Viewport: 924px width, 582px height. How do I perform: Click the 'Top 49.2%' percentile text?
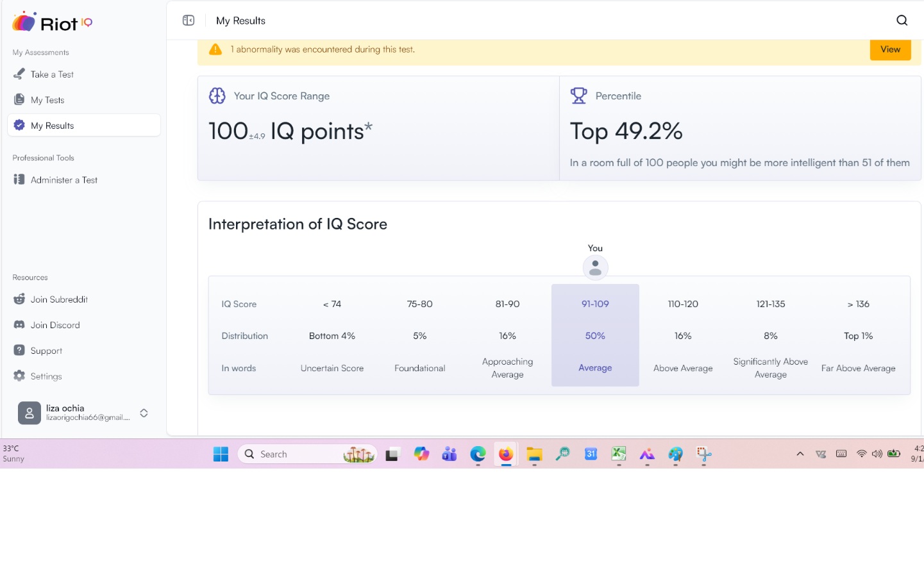[x=626, y=131]
